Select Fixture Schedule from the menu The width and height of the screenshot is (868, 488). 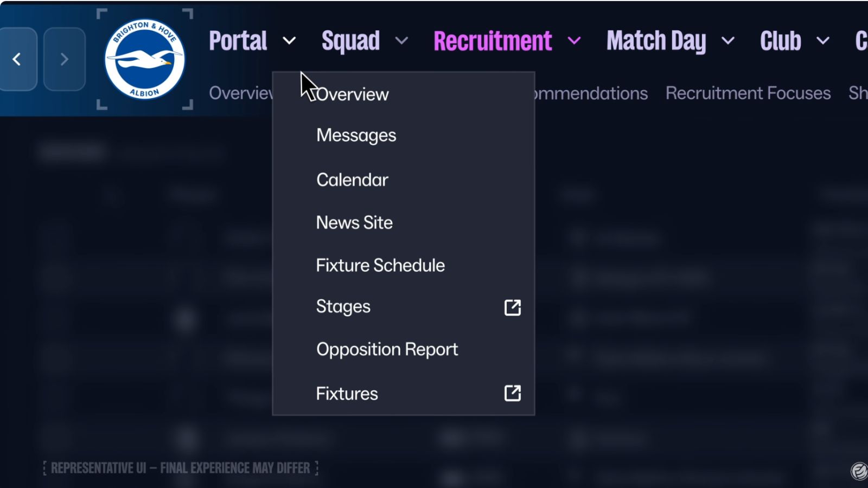[380, 265]
